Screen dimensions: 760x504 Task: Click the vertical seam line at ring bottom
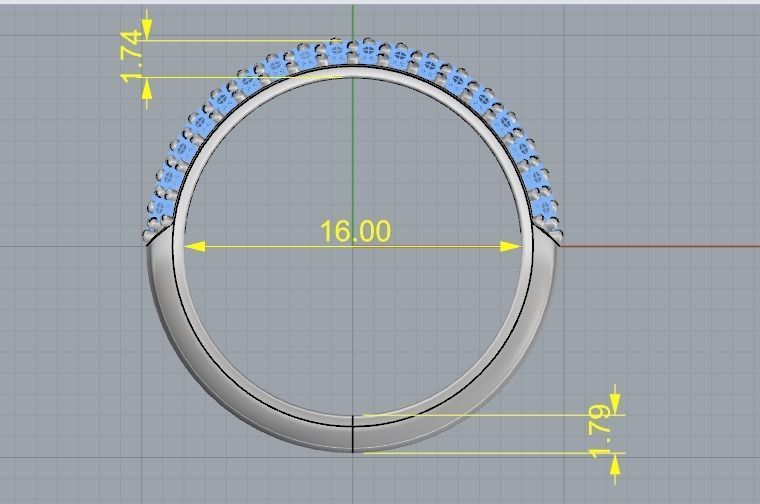coord(353,434)
